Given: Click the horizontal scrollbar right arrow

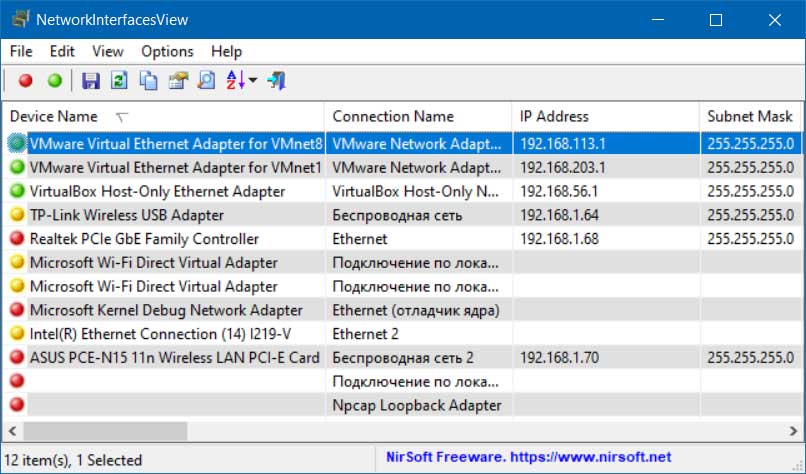Looking at the screenshot, I should tap(793, 431).
